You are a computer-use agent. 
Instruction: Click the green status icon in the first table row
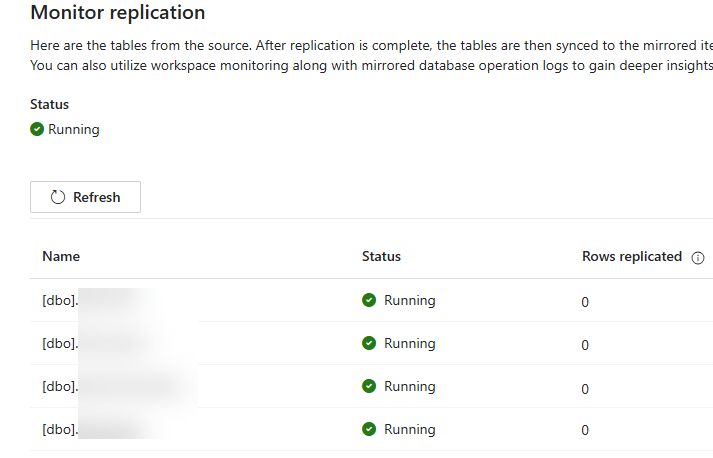(x=369, y=300)
